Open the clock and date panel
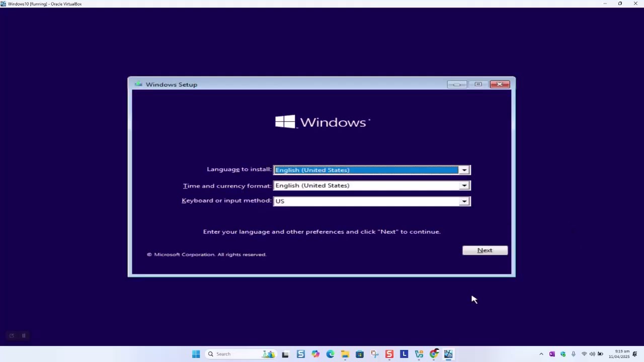This screenshot has width=644, height=362. click(619, 354)
